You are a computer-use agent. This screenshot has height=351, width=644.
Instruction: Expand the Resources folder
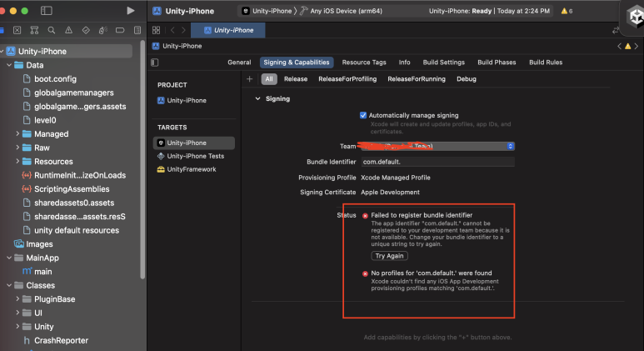click(x=17, y=161)
